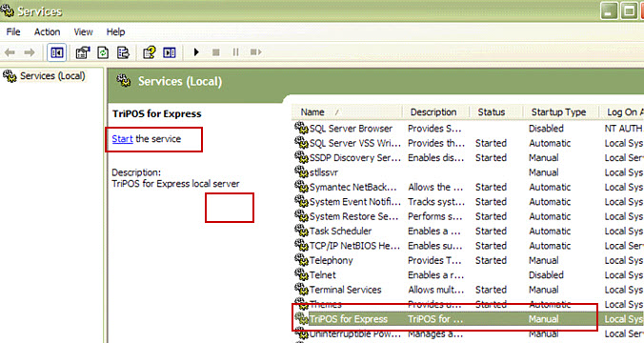644x343 pixels.
Task: Sort by the Status column header
Action: pos(496,112)
